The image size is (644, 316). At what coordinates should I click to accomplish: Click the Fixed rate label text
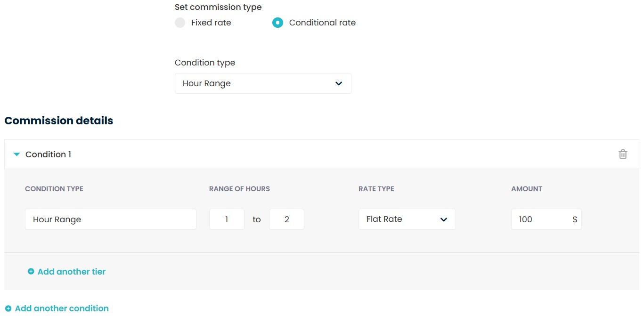(211, 23)
